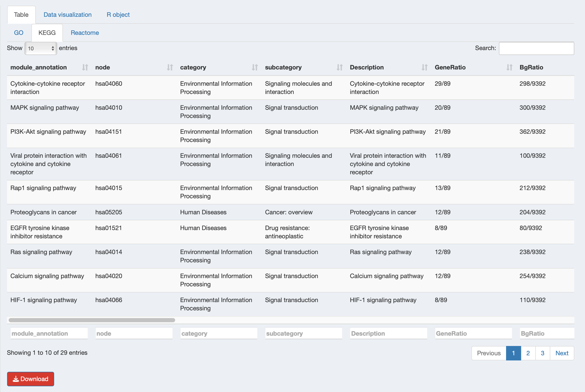Select the hsa01521 node cell
Viewport: 585px width, 392px height.
coord(109,228)
